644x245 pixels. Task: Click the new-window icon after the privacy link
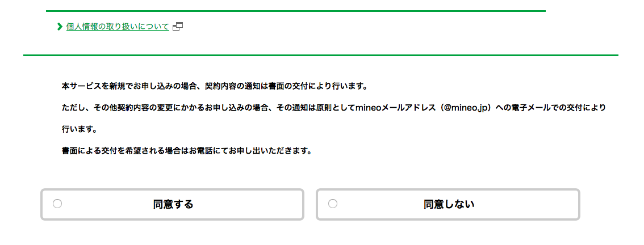[178, 27]
